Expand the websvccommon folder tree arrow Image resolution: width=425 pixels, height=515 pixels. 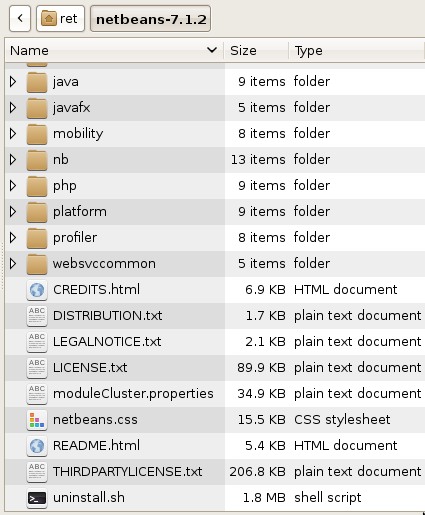click(x=13, y=264)
